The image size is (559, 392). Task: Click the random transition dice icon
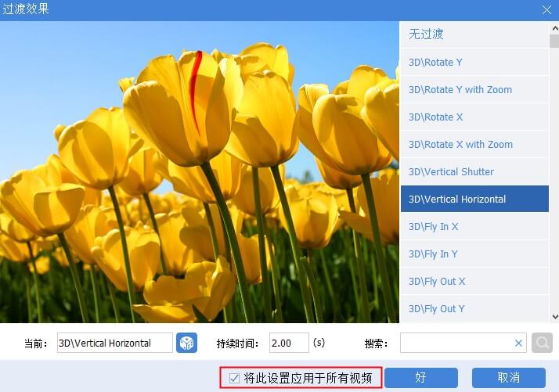[x=186, y=343]
